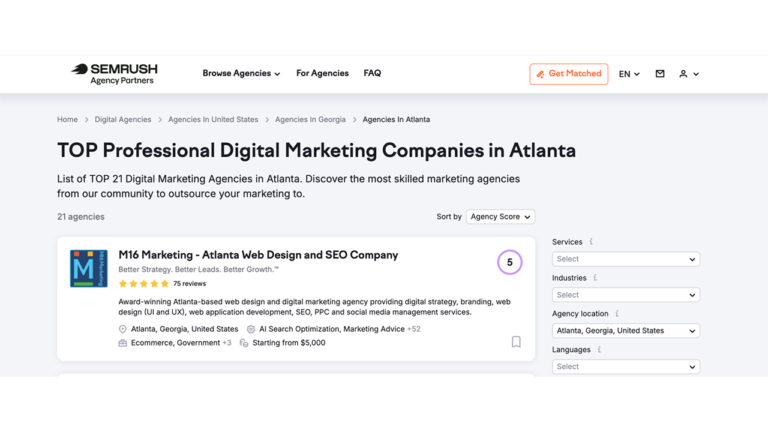Expand the +52 more services
This screenshot has height=432, width=768.
pos(414,329)
